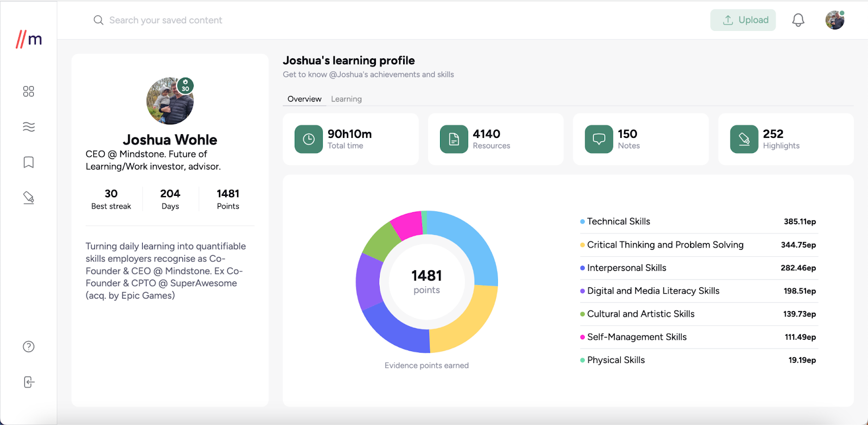Click the Physical Skills legend row
Viewport: 868px width, 425px height.
698,360
